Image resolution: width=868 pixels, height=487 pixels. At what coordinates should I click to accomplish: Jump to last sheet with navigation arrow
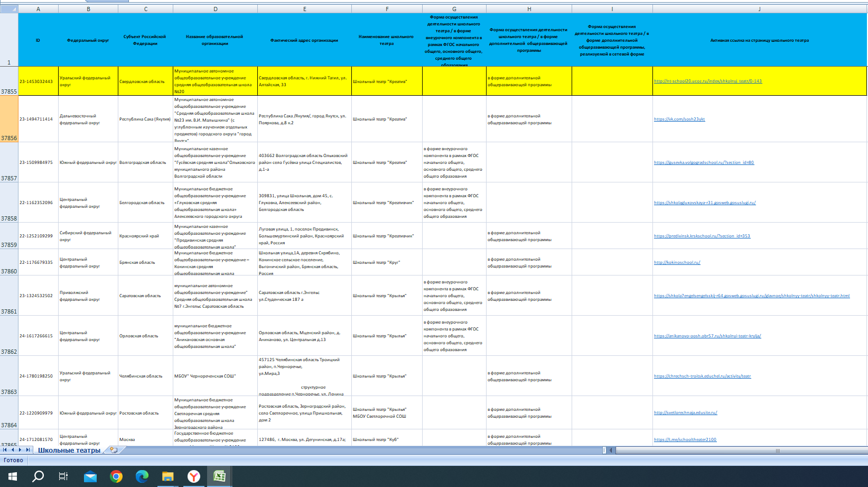point(27,450)
